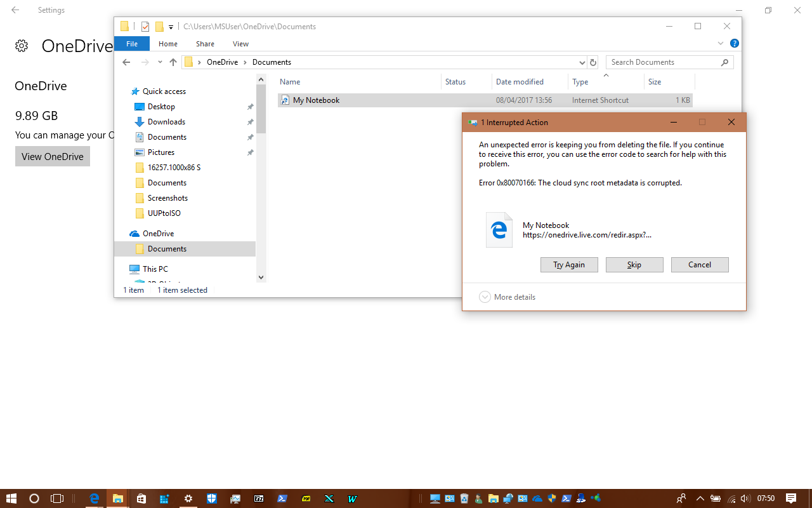Open the File tab in Explorer
This screenshot has height=508, width=812.
[x=132, y=44]
